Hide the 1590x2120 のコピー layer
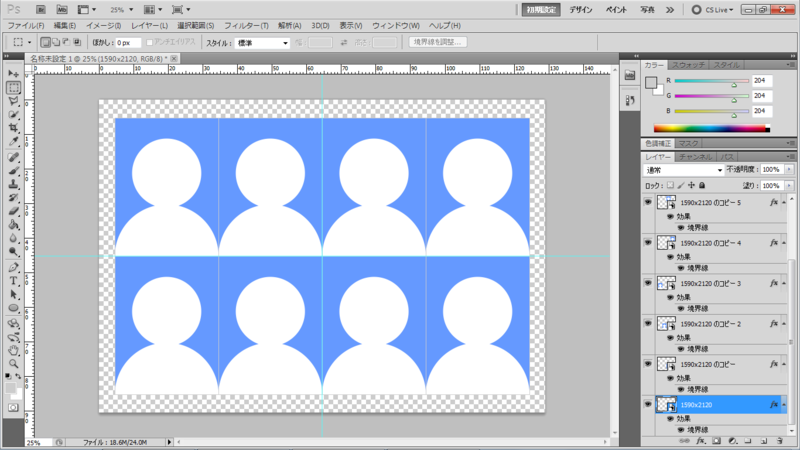The height and width of the screenshot is (450, 800). 648,364
